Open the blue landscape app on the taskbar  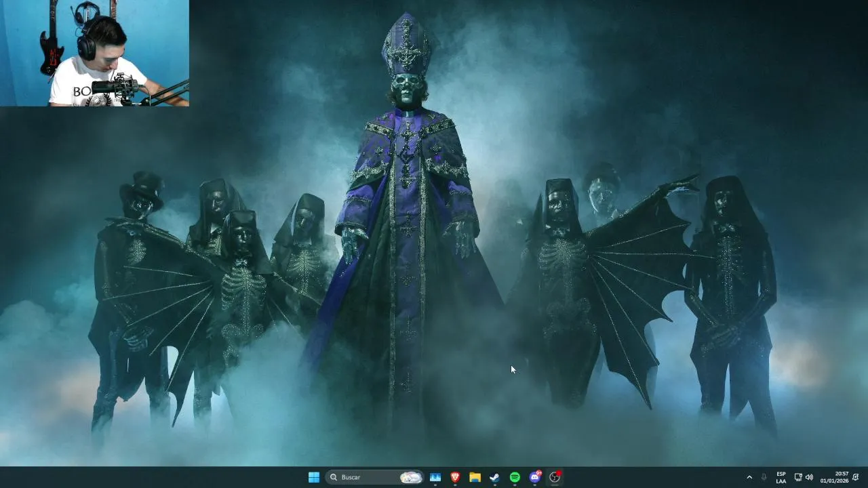(435, 477)
